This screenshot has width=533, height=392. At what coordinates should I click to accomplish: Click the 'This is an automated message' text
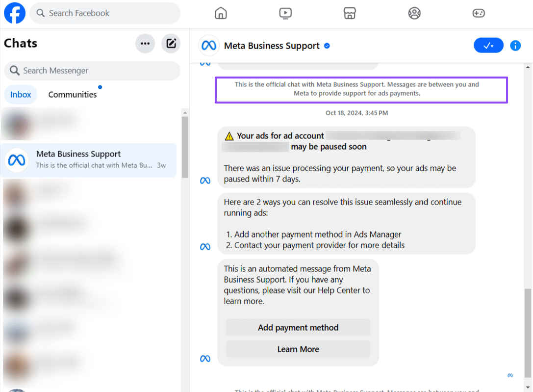click(x=298, y=285)
